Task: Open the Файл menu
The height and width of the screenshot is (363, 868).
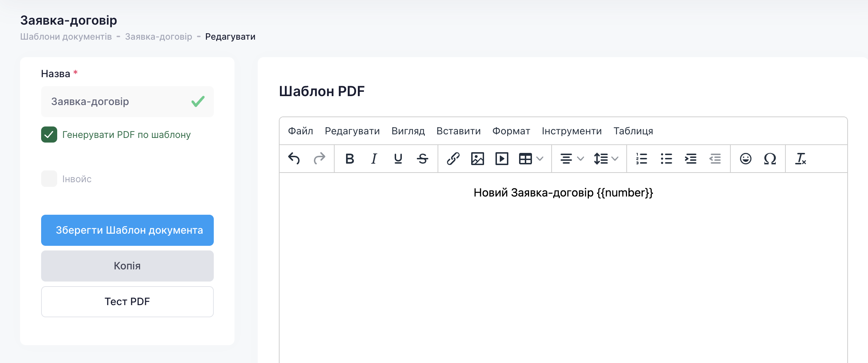Action: click(300, 131)
